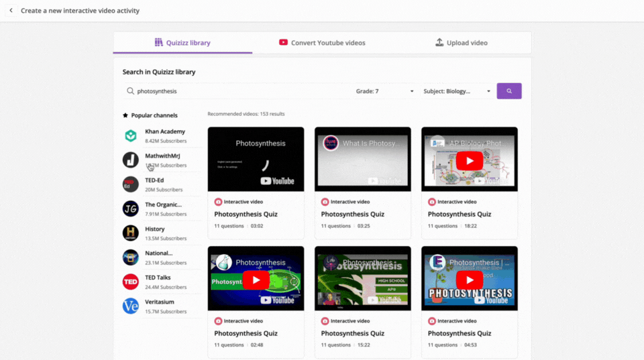Click interactive video icon on 03:02 card
644x360 pixels.
[218, 202]
